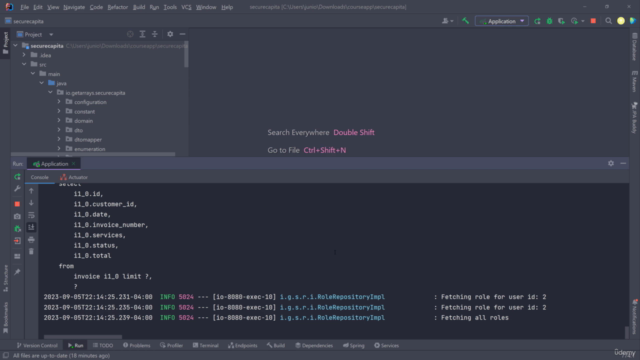This screenshot has height=360, width=640.
Task: Select the domain package
Action: click(83, 121)
